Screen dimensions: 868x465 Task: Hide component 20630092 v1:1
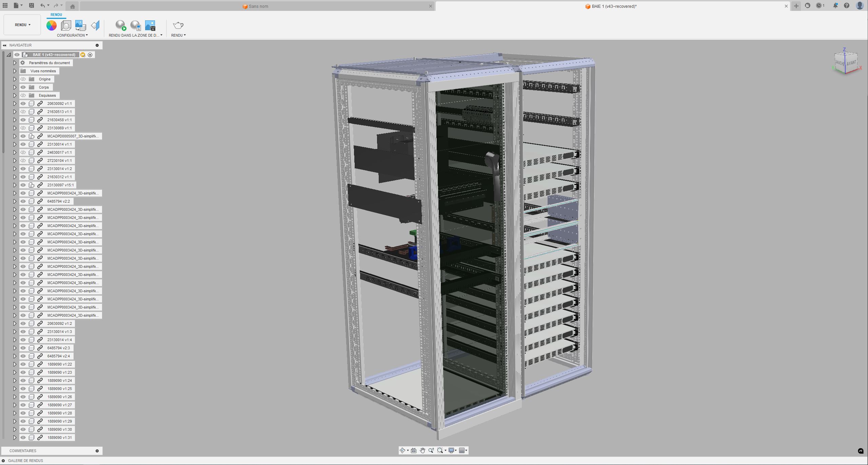tap(23, 104)
